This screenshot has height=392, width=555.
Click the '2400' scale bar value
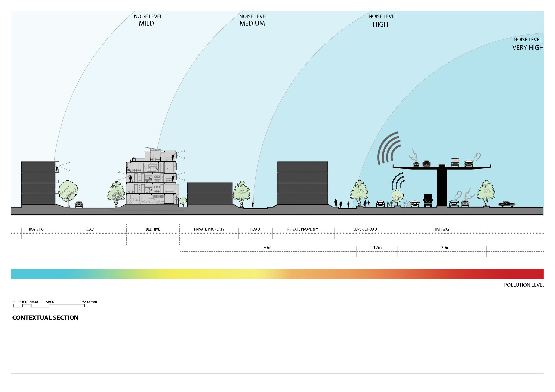click(23, 302)
